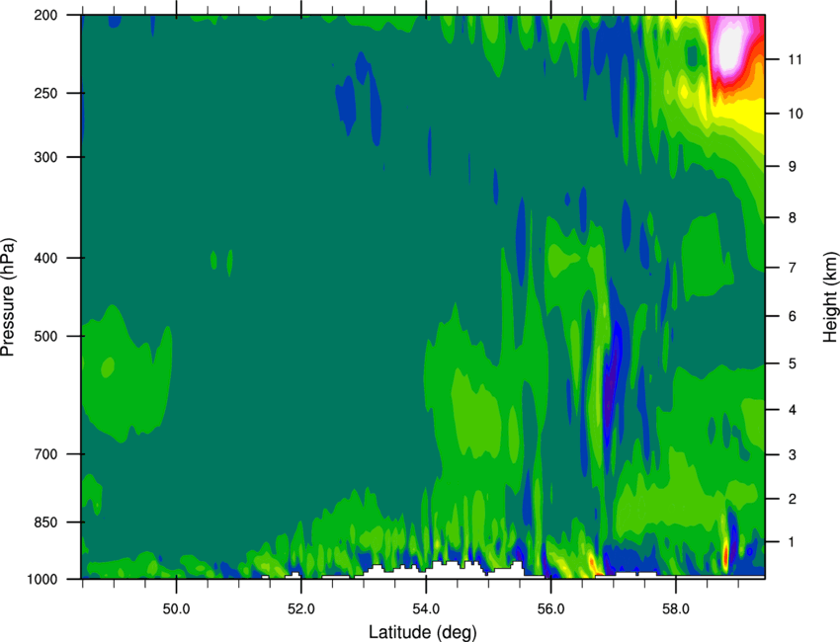This screenshot has width=840, height=642.
Task: Pick the 1 km height label
Action: pos(793,542)
